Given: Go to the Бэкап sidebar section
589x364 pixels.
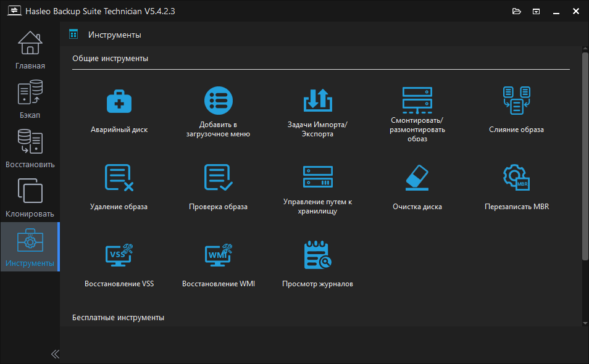Looking at the screenshot, I should (x=30, y=99).
